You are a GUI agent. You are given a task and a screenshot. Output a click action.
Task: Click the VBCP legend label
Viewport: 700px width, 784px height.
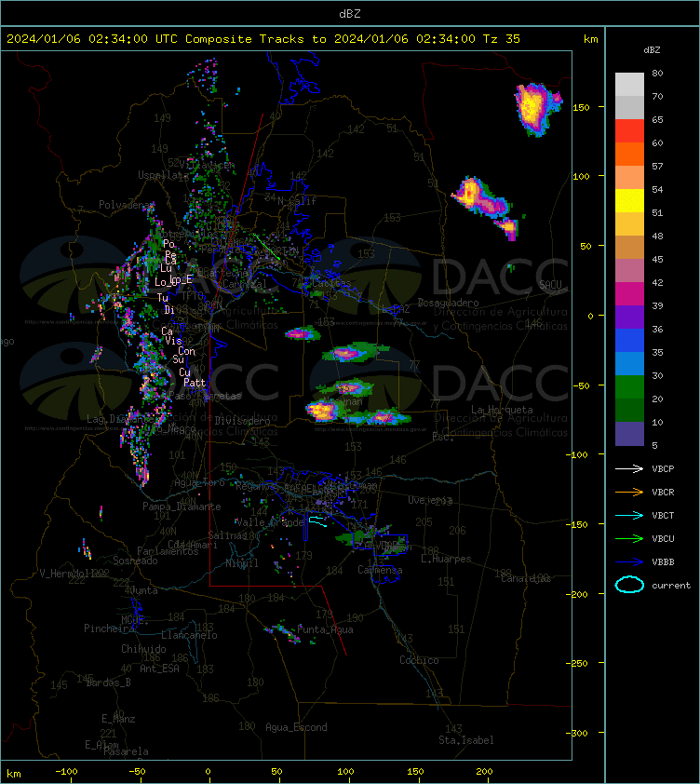pyautogui.click(x=663, y=468)
